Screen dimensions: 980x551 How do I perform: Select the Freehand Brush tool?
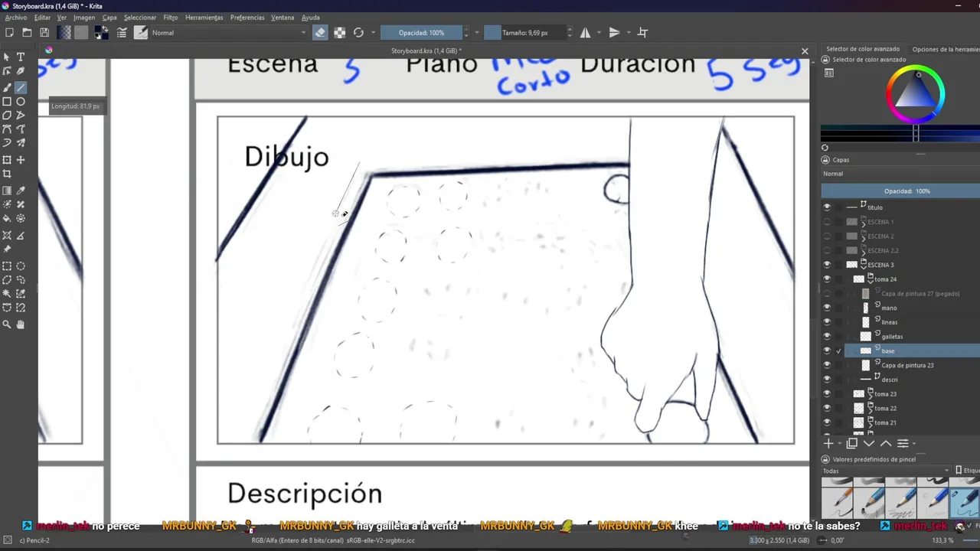[x=7, y=87]
